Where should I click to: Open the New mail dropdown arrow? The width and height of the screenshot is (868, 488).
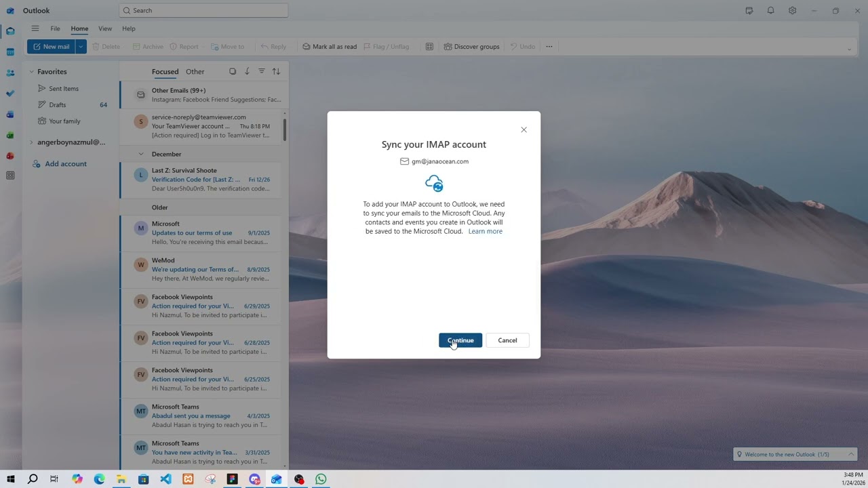coord(81,47)
